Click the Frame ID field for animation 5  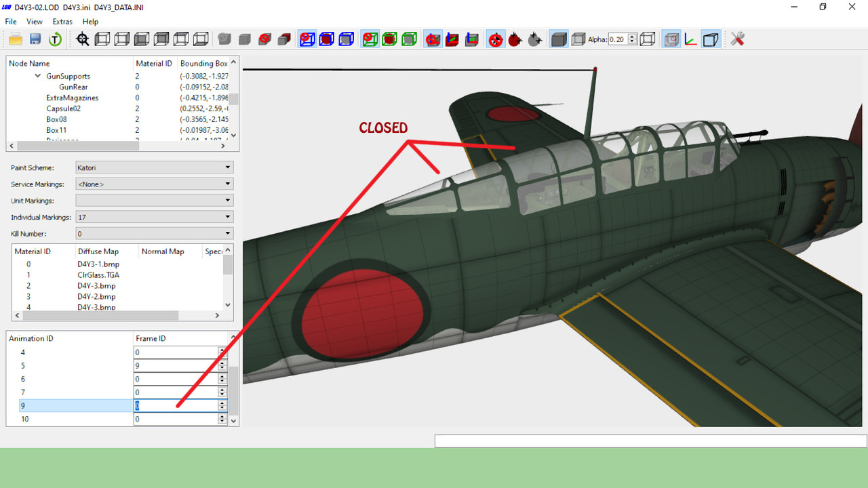[x=176, y=366]
